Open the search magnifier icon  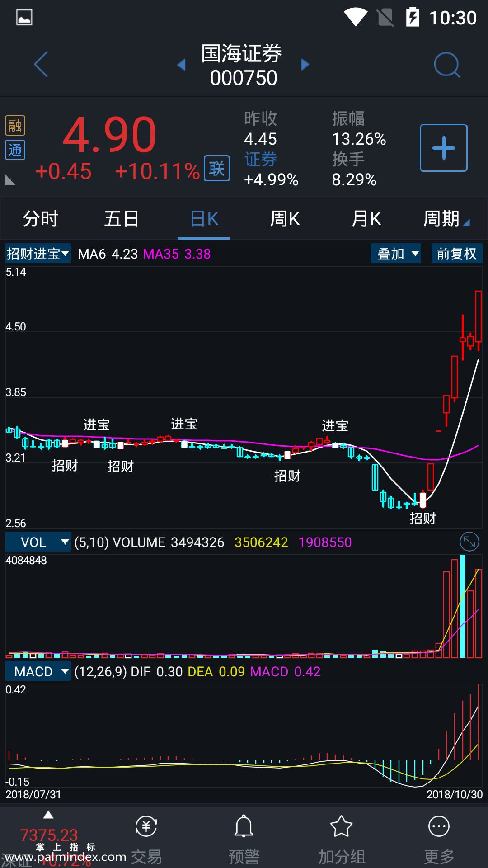click(x=447, y=65)
